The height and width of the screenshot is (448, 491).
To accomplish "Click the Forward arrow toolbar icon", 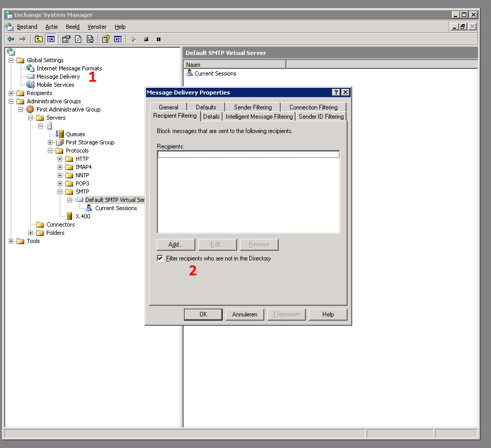I will pyautogui.click(x=23, y=39).
